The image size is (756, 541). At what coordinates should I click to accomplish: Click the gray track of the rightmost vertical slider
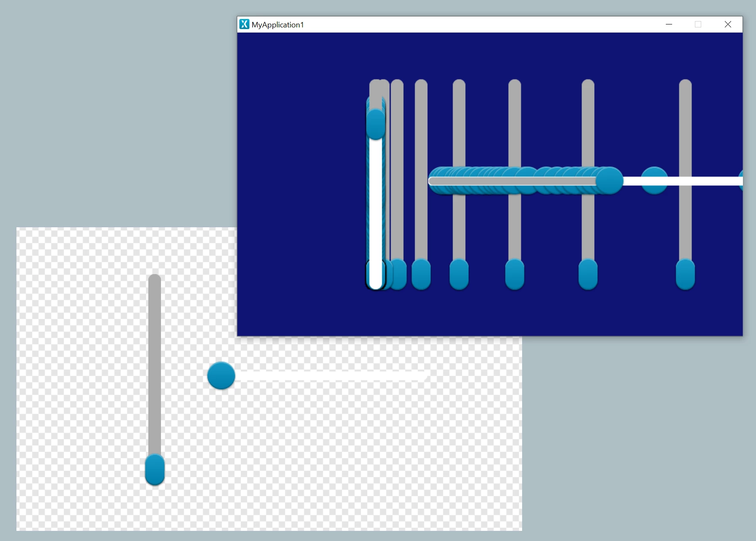coord(685,169)
